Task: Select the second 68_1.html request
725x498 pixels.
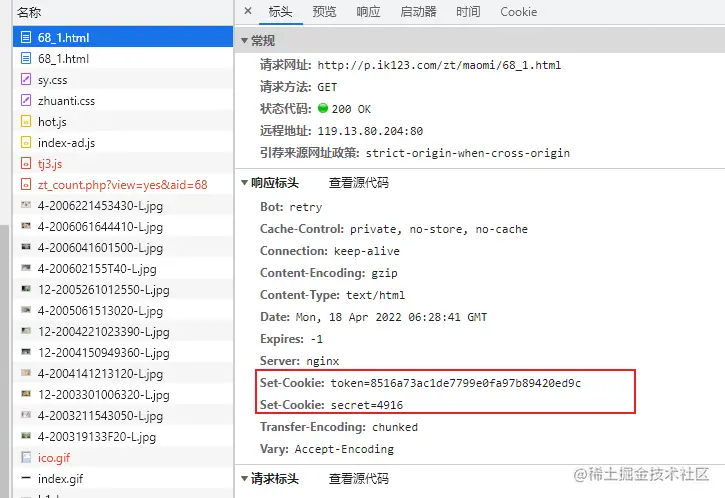Action: pos(123,58)
